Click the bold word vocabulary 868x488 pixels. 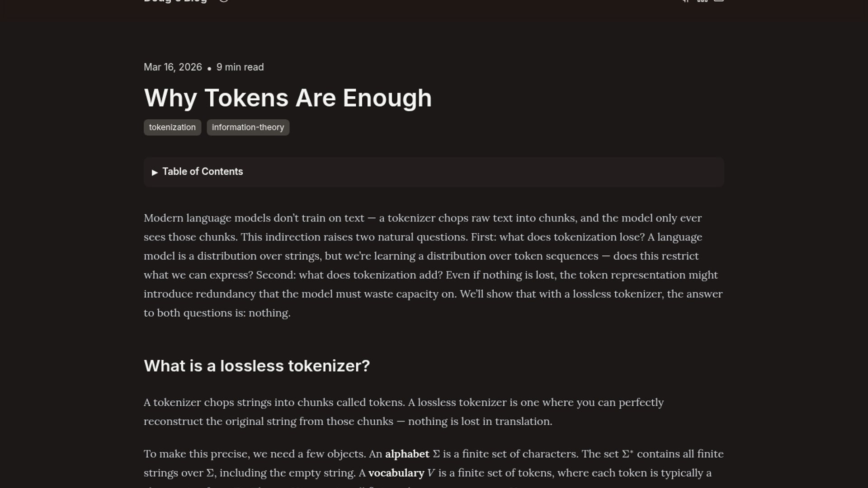[396, 473]
